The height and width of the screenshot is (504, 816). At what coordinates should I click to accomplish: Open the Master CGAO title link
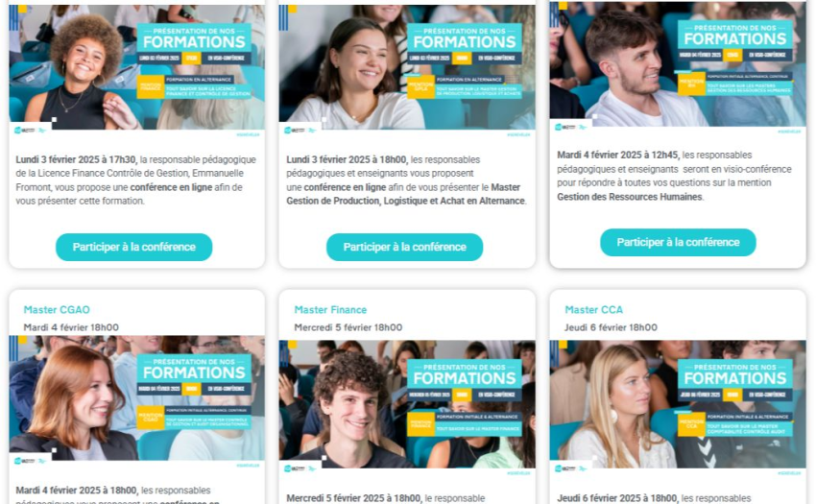coord(57,310)
